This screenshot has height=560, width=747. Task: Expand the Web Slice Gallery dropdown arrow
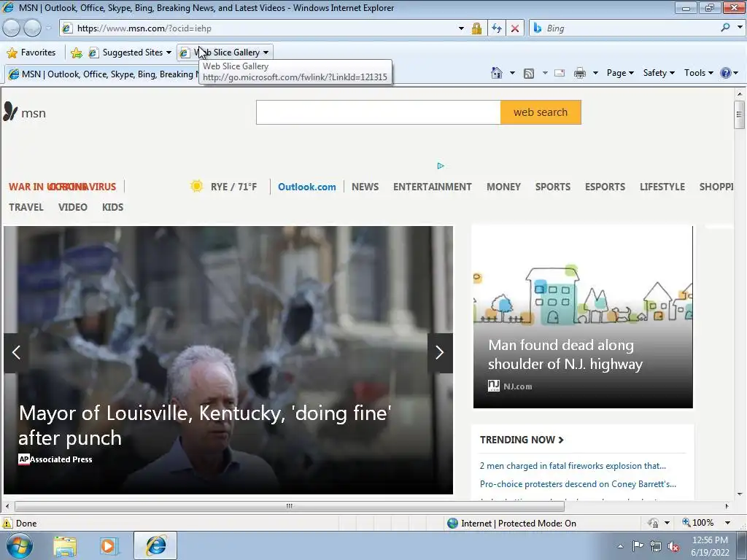(x=266, y=52)
